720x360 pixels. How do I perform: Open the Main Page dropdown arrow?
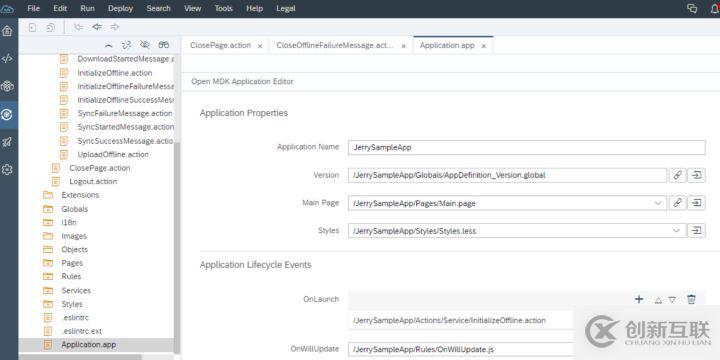point(658,203)
